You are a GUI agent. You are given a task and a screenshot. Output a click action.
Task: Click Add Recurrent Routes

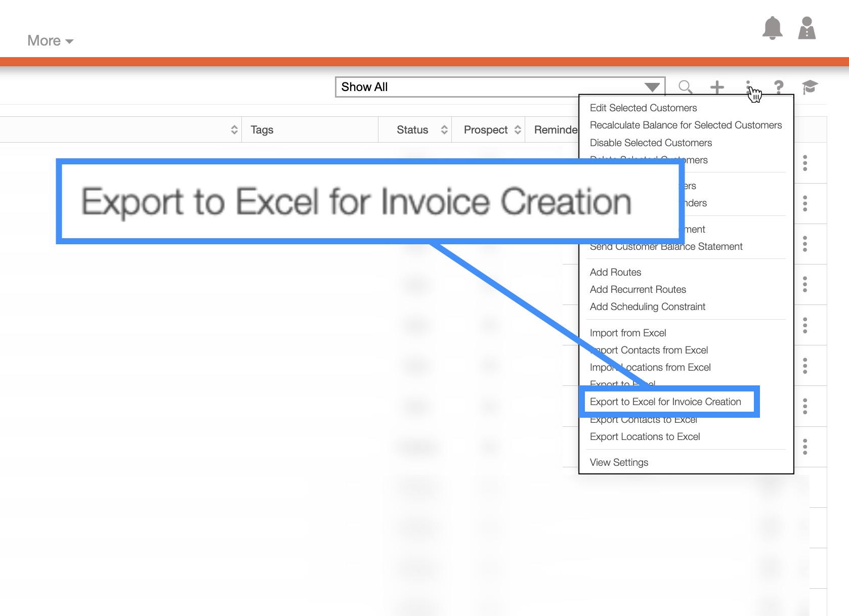(x=638, y=289)
